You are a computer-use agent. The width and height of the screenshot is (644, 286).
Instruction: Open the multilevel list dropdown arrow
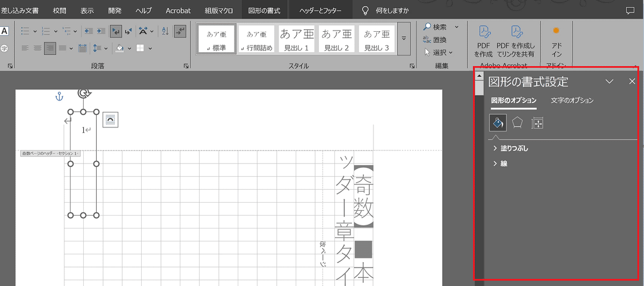point(76,32)
